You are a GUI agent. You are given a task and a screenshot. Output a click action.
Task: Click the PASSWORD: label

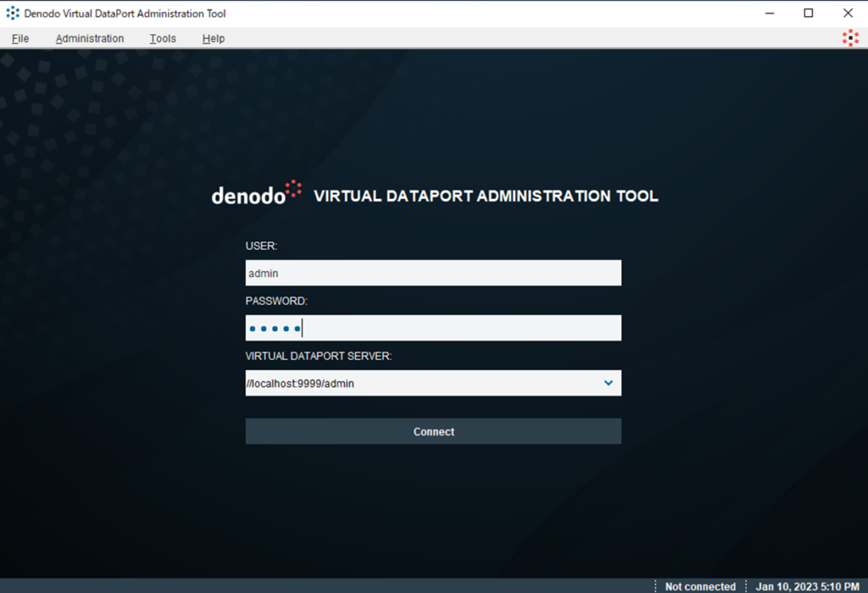tap(276, 301)
